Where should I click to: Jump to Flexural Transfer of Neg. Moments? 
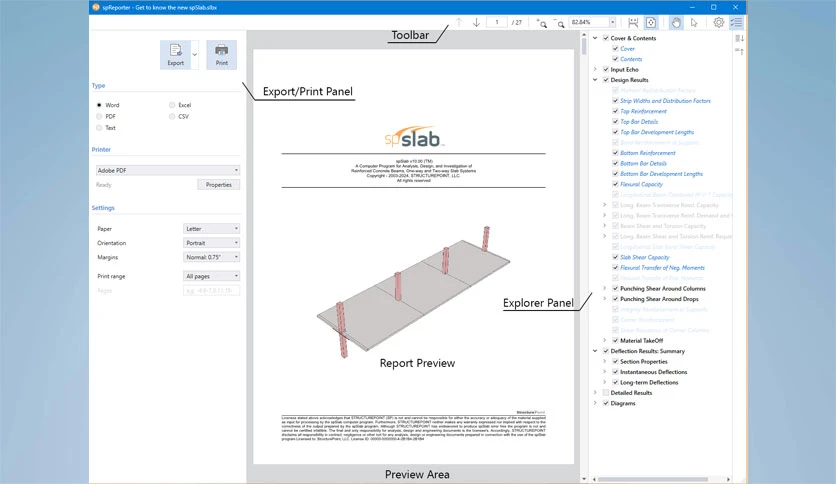coord(662,268)
